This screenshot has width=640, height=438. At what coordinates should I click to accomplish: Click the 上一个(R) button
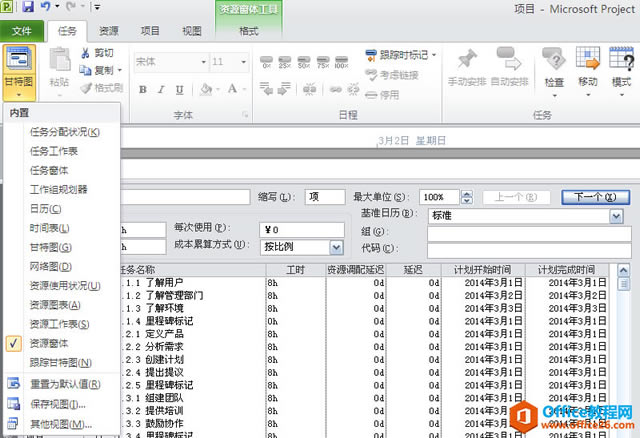tap(516, 197)
